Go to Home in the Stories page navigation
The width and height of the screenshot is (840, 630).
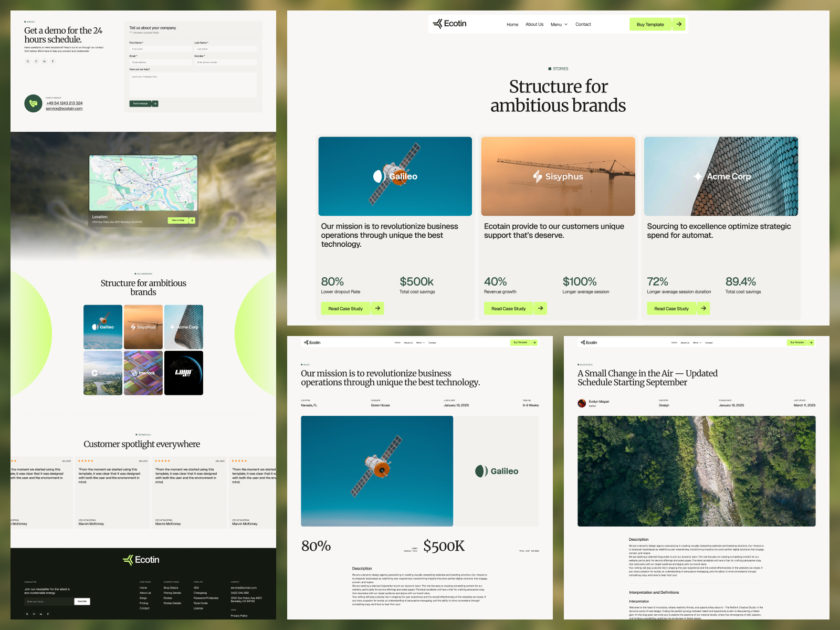pos(512,25)
